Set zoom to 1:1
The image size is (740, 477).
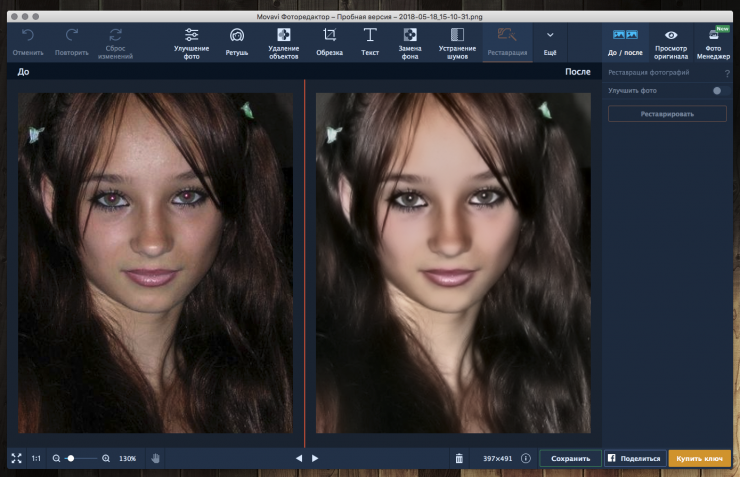coord(36,458)
